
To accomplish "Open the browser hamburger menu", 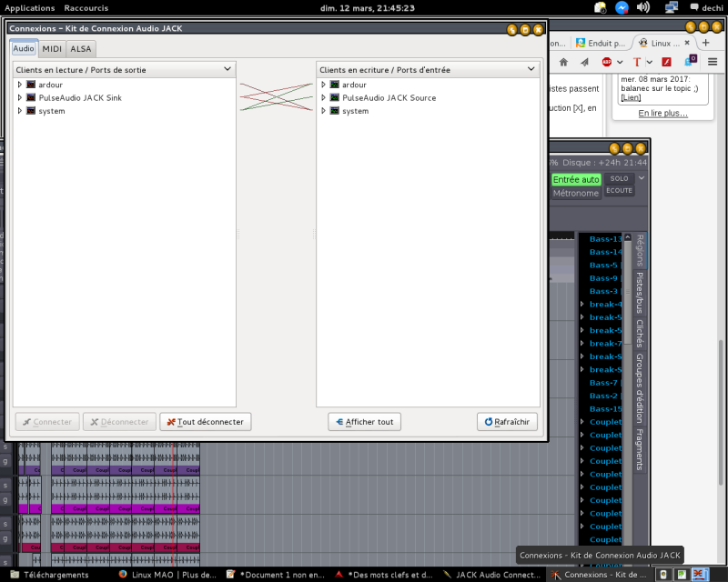I will (713, 62).
